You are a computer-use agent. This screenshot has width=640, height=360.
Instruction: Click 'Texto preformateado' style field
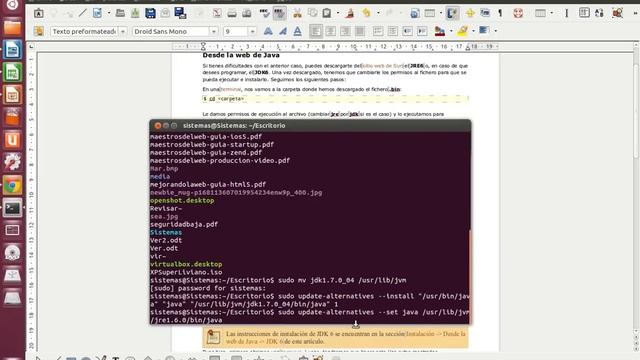coord(84,31)
